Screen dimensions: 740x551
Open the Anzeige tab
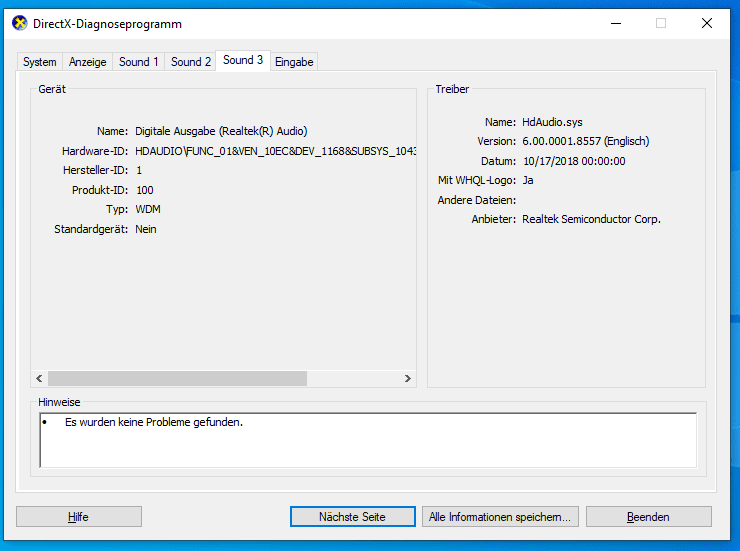click(88, 62)
